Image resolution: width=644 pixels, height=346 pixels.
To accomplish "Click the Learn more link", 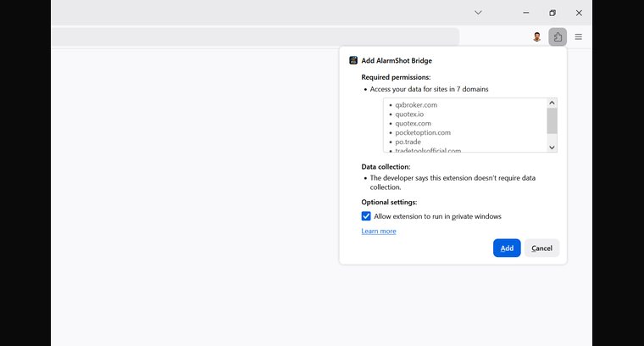I will 379,231.
